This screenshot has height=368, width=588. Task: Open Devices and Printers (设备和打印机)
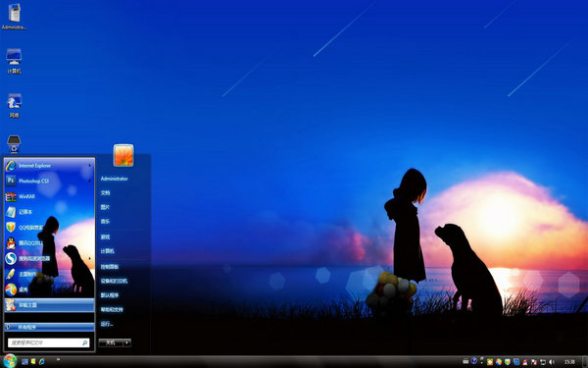114,281
